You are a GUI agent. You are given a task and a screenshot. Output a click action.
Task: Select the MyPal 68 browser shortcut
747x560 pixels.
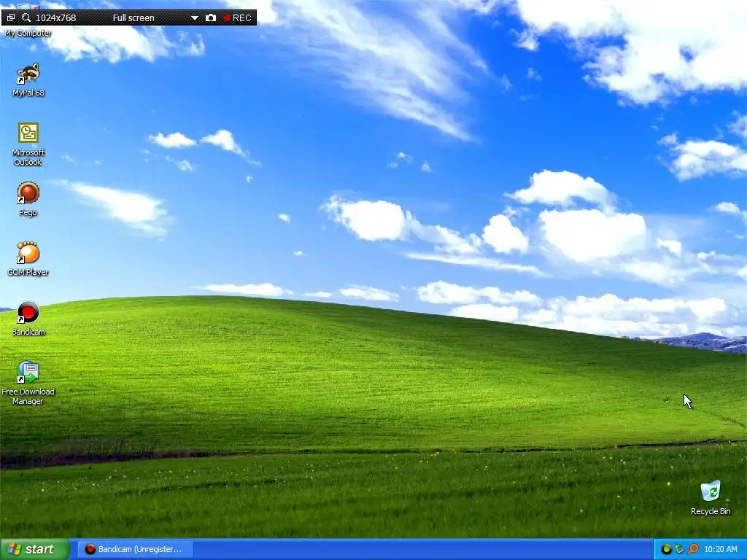point(28,80)
